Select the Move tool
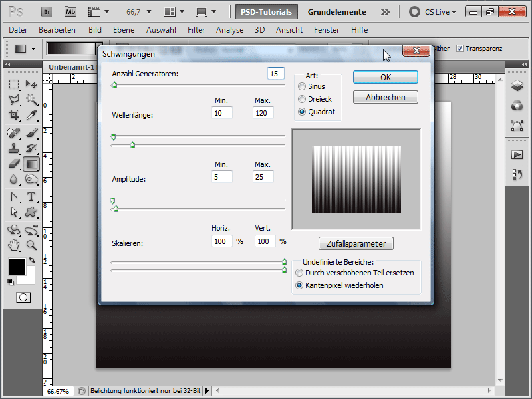This screenshot has height=399, width=532. 31,84
